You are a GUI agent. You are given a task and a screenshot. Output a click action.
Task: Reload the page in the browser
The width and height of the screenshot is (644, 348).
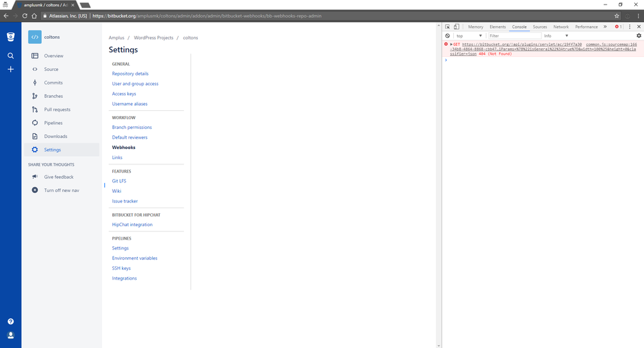coord(24,16)
